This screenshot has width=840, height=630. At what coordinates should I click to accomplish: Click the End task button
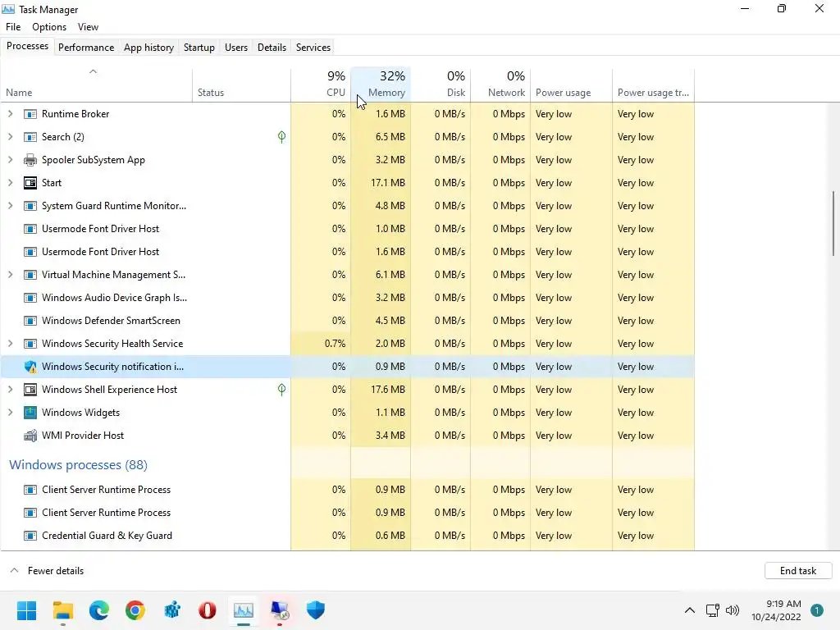coord(798,571)
